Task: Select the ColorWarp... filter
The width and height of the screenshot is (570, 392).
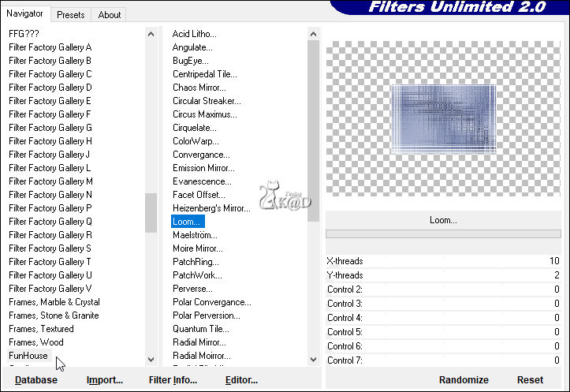Action: tap(196, 141)
